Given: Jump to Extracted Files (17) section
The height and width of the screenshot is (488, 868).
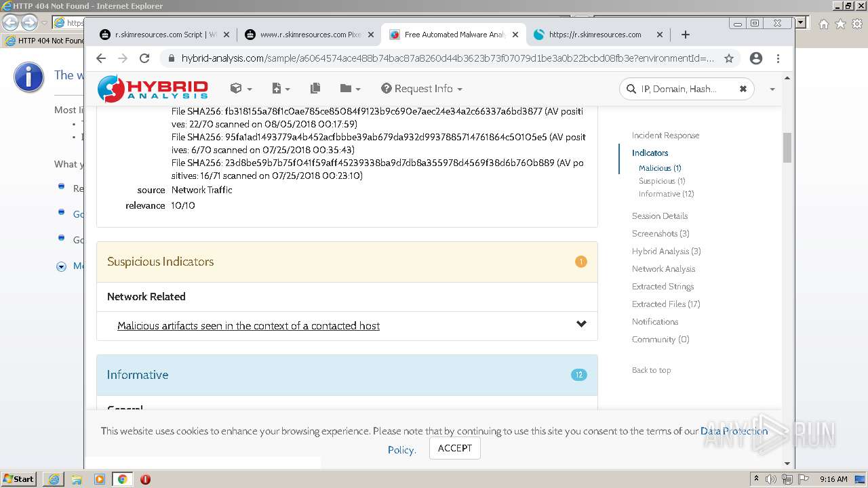Looking at the screenshot, I should (x=666, y=304).
